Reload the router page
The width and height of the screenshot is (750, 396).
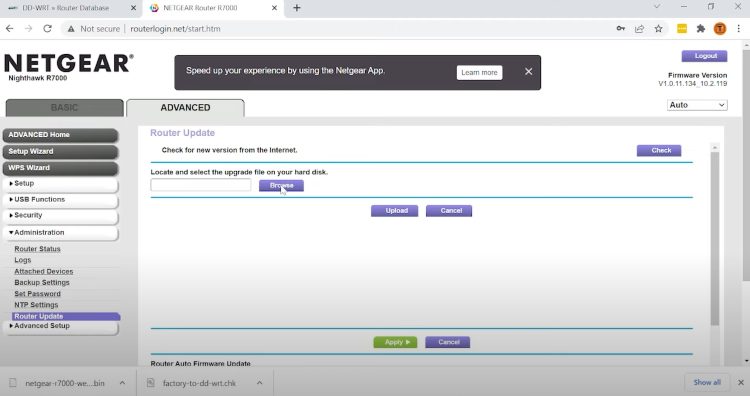click(x=47, y=29)
